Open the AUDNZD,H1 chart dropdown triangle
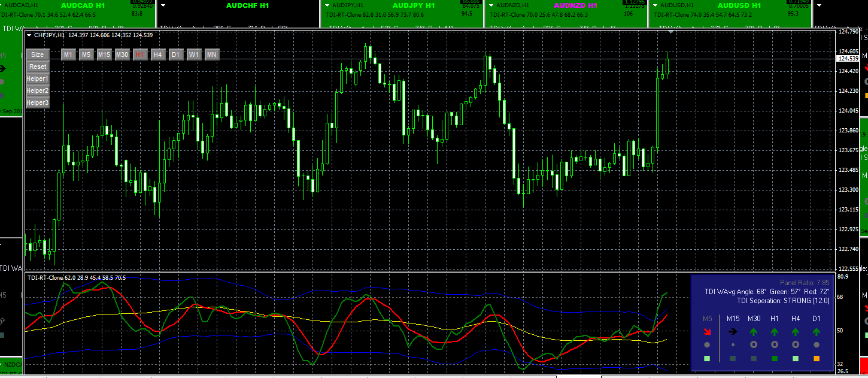868x378 pixels. (491, 5)
